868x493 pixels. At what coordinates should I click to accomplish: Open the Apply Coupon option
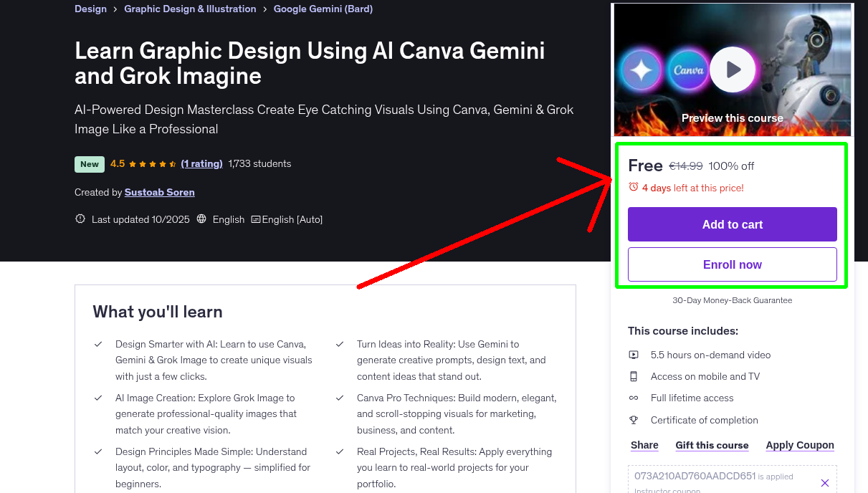coord(800,445)
